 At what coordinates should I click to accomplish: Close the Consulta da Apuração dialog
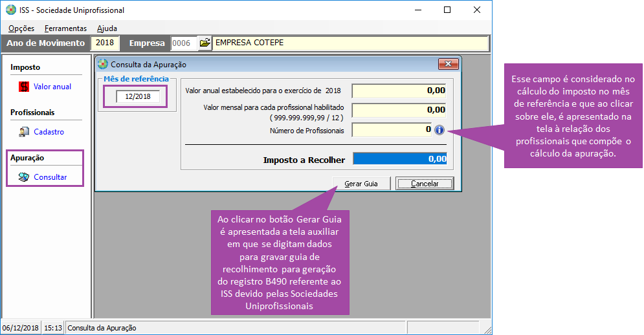[x=448, y=64]
